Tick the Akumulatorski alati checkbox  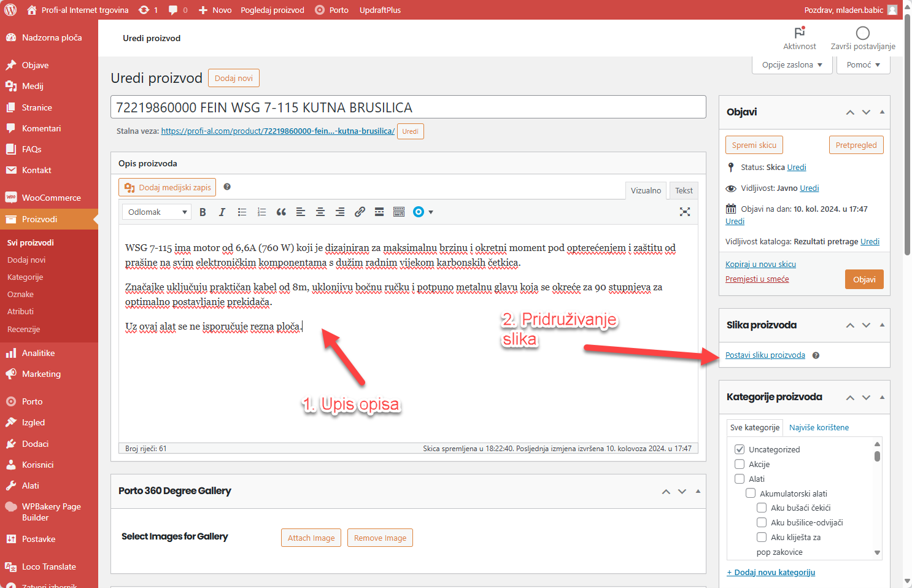point(751,493)
